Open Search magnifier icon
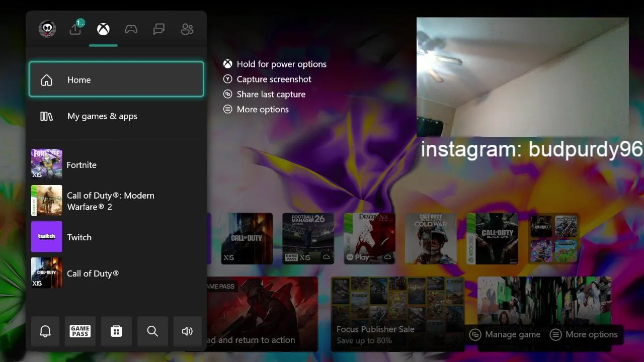Viewport: 644px width, 362px height. 152,331
